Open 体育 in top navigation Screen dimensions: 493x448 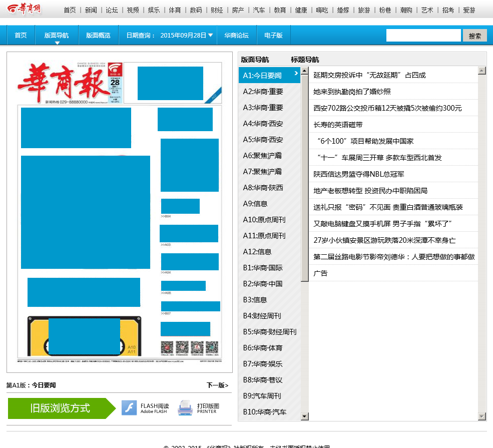[x=175, y=10]
